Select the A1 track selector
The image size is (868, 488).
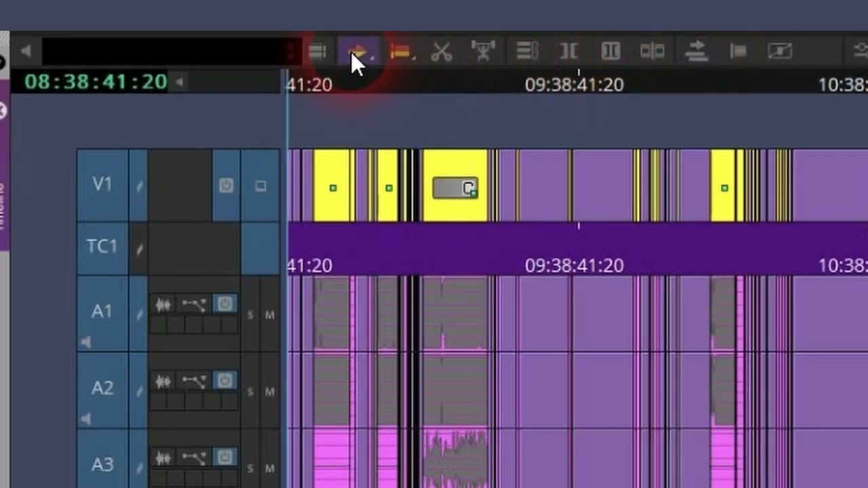pos(102,312)
